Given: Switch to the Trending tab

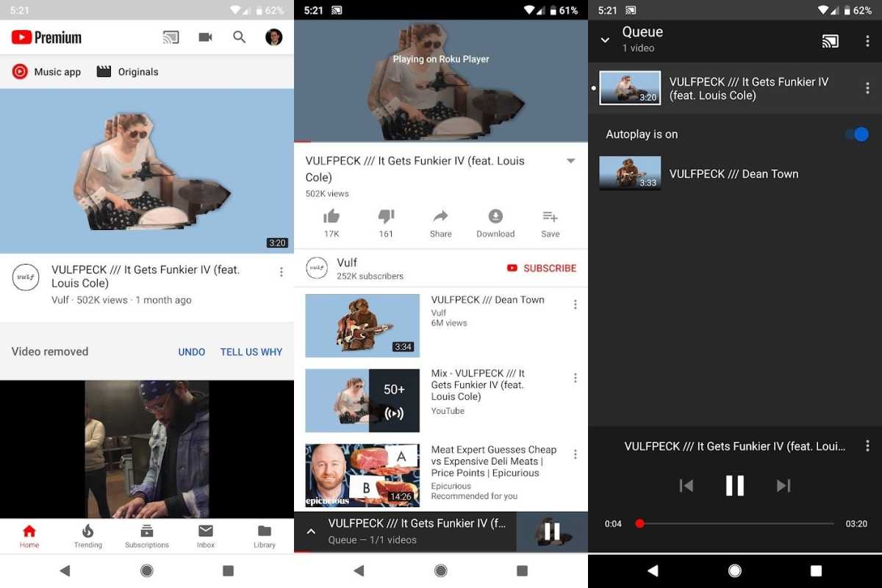Looking at the screenshot, I should coord(88,536).
